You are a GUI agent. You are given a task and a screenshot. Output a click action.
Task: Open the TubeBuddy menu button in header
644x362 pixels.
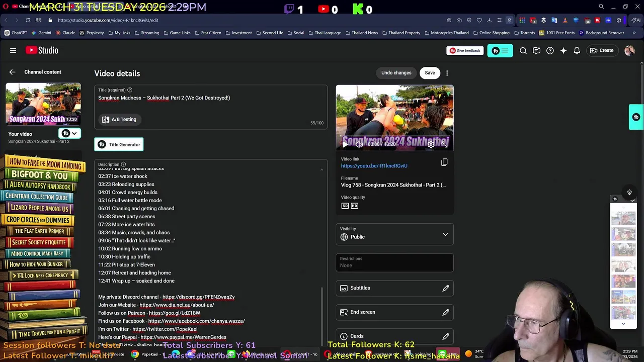coord(500,50)
